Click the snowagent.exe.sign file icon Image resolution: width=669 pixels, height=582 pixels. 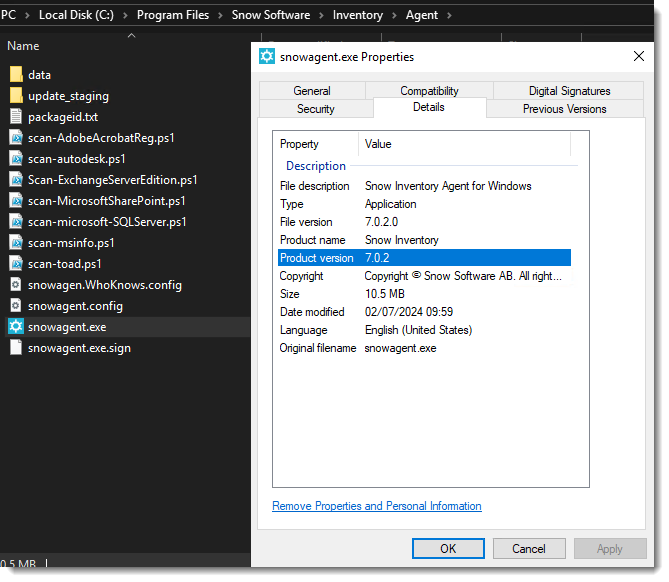16,348
